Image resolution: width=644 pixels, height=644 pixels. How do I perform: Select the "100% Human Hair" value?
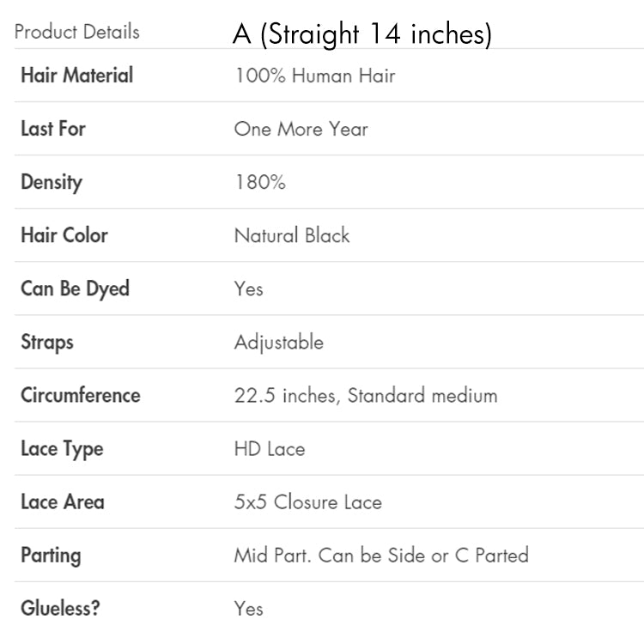click(314, 76)
